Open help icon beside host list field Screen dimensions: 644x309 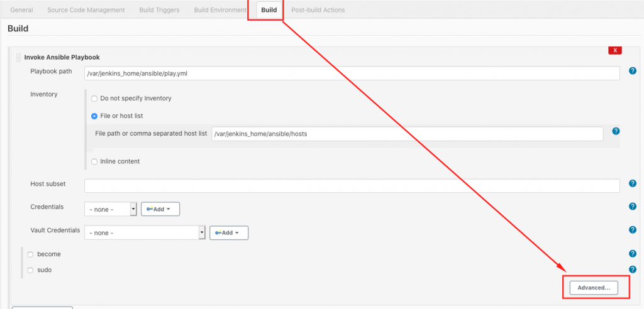(x=616, y=131)
